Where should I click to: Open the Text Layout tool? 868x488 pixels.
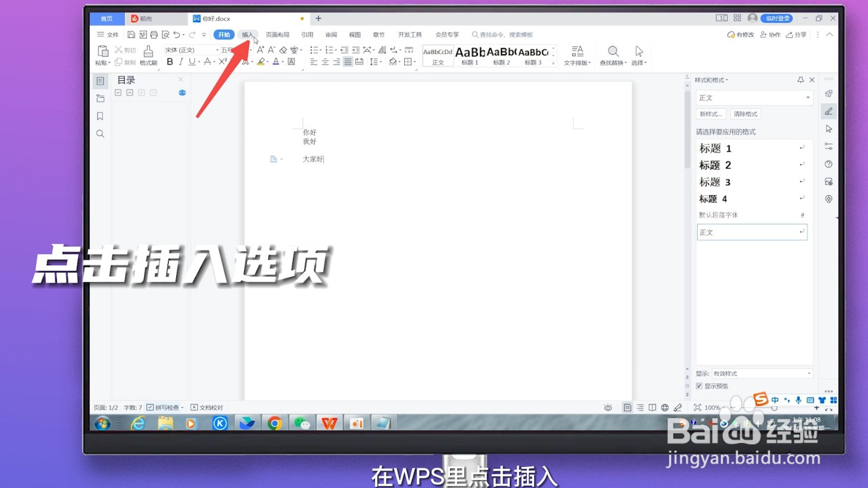(577, 55)
